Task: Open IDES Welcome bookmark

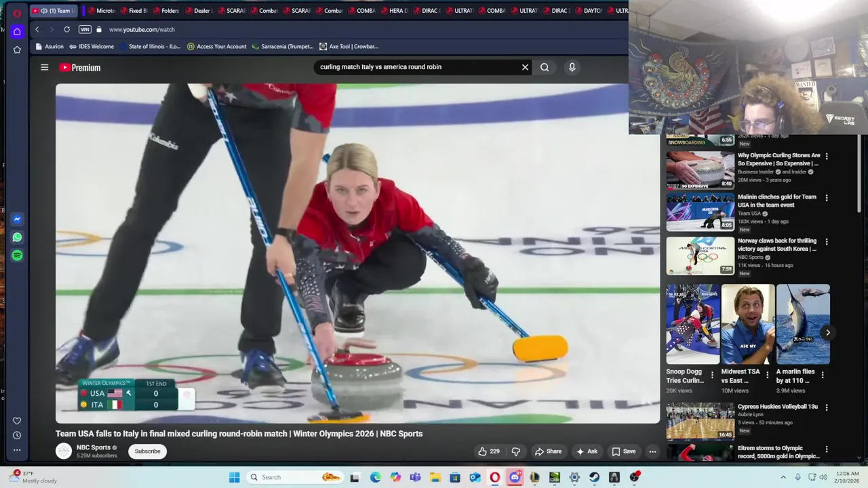Action: coord(92,47)
